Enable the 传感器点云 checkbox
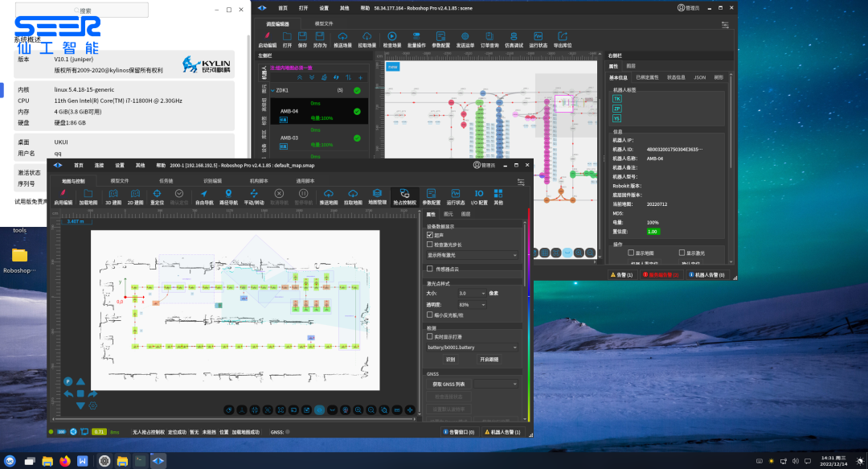The image size is (868, 469). point(429,269)
